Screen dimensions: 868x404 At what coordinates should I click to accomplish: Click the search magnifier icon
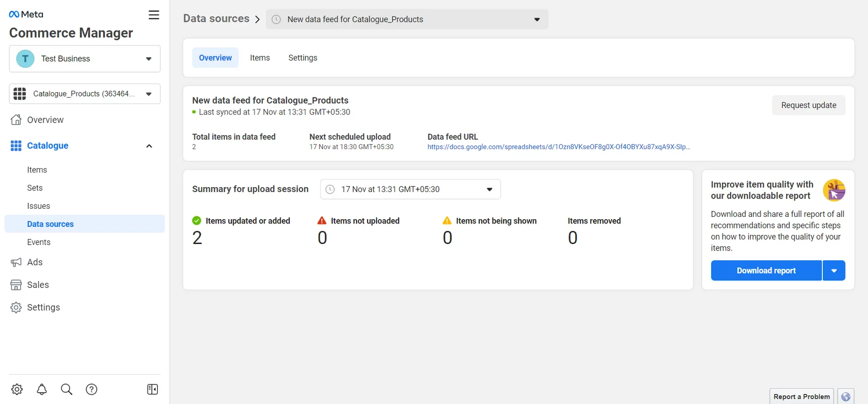pos(67,389)
